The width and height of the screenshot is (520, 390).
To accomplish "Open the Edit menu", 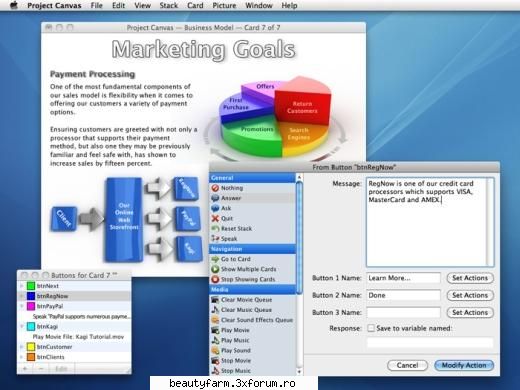I will [x=118, y=6].
